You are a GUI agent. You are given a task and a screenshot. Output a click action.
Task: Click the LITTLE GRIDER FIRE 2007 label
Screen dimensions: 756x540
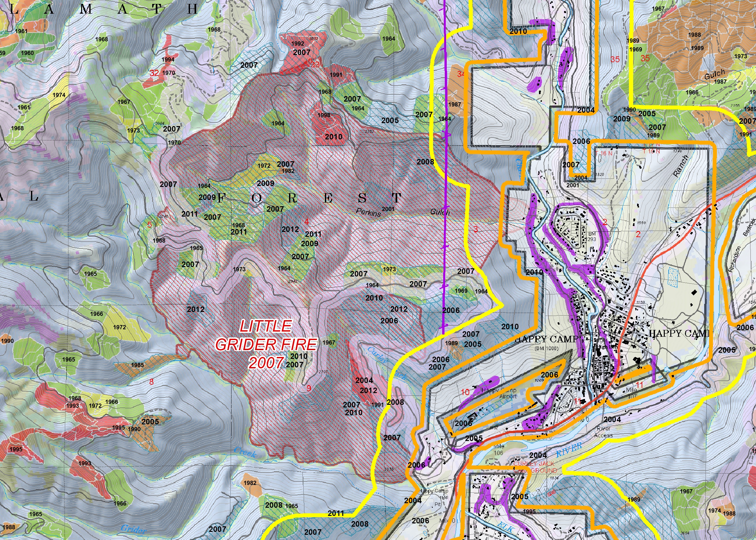pos(266,345)
